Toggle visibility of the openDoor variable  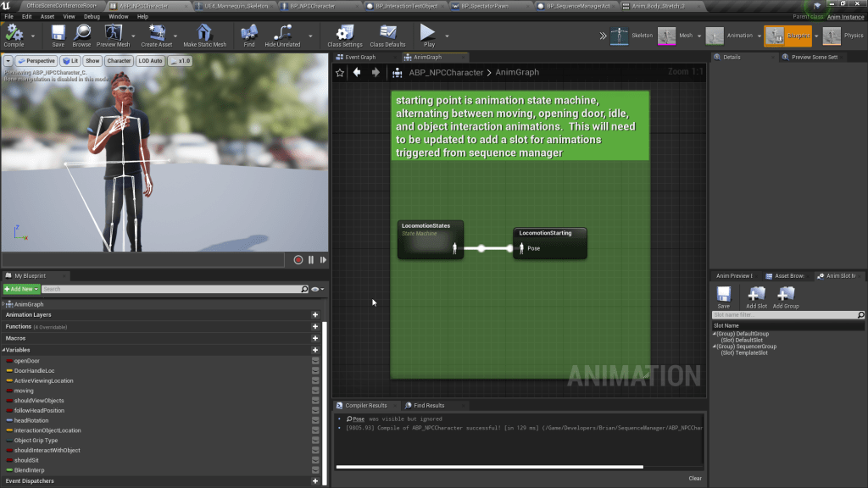pyautogui.click(x=315, y=361)
